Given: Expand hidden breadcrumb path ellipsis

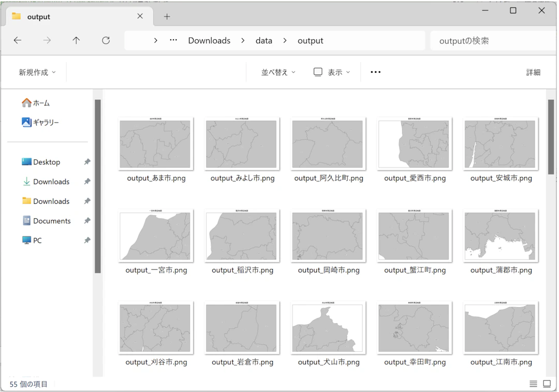Looking at the screenshot, I should [x=173, y=40].
